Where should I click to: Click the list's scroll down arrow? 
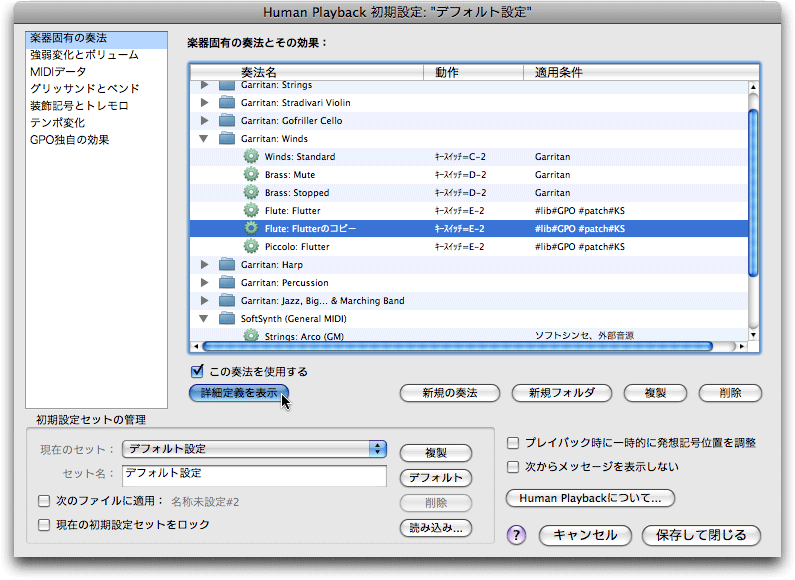tap(753, 335)
